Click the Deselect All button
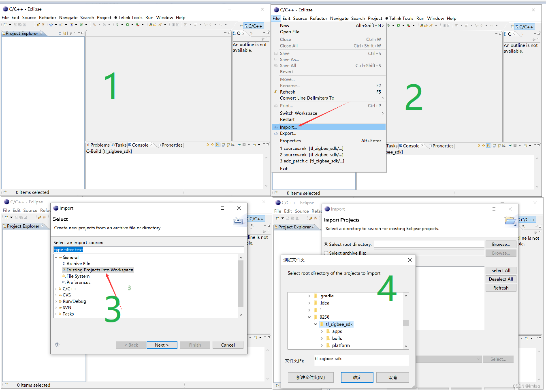546x392 pixels. pos(501,279)
